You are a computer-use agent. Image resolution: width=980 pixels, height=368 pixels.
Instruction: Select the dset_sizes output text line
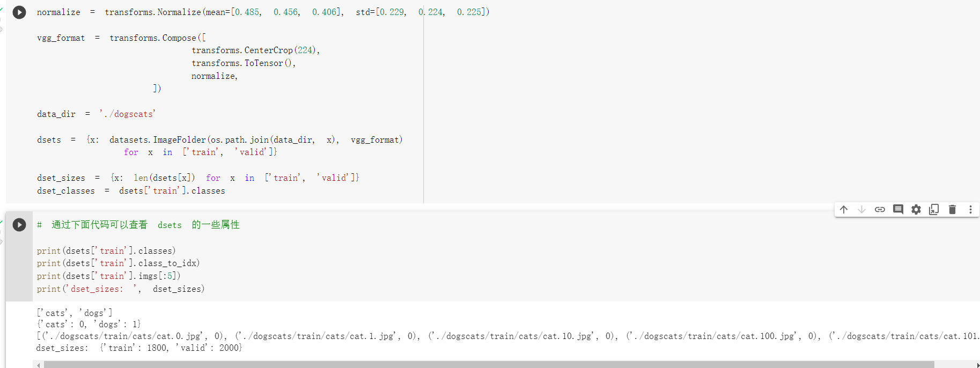click(x=139, y=348)
